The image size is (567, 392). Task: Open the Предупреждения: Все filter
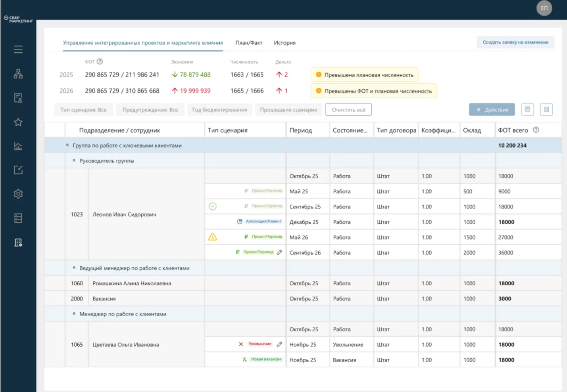(x=150, y=110)
